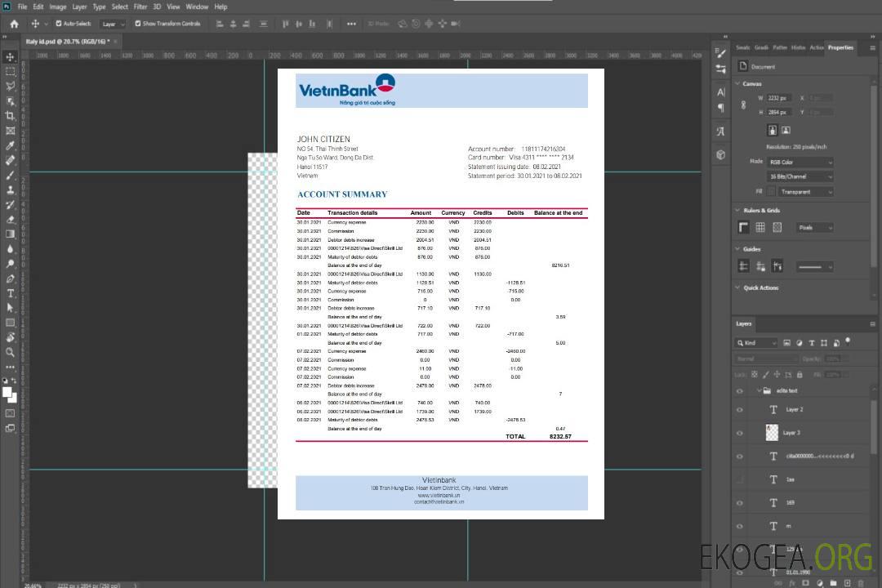
Task: Select the Eraser tool
Action: [10, 220]
